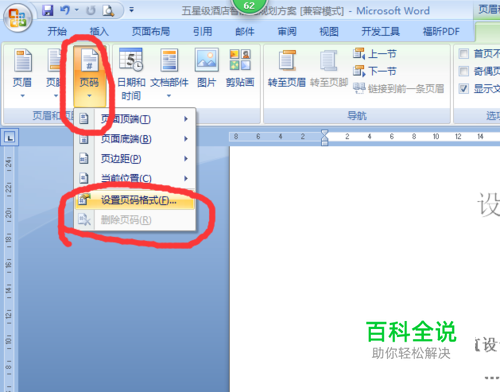Undo the last action
This screenshot has height=392, width=500.
click(64, 11)
